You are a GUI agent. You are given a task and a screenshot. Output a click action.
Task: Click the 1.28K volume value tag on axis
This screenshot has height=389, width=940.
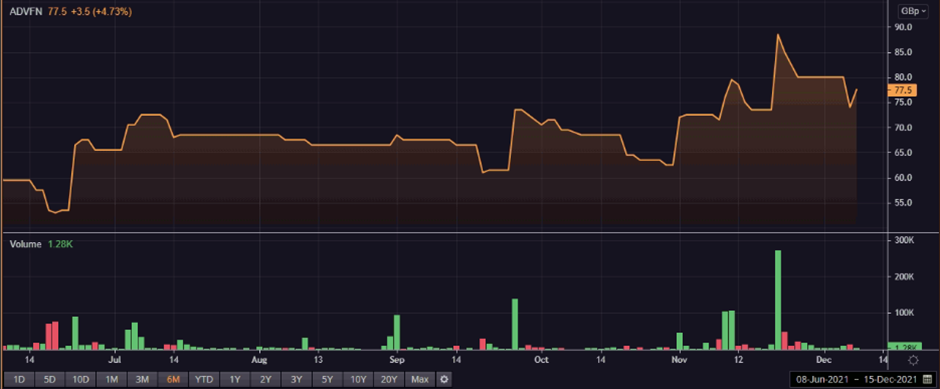point(904,346)
